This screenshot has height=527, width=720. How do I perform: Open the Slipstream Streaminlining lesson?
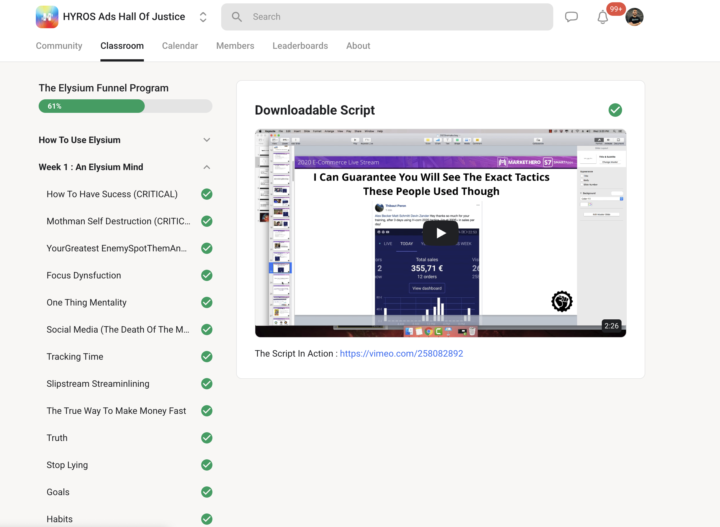click(x=98, y=384)
